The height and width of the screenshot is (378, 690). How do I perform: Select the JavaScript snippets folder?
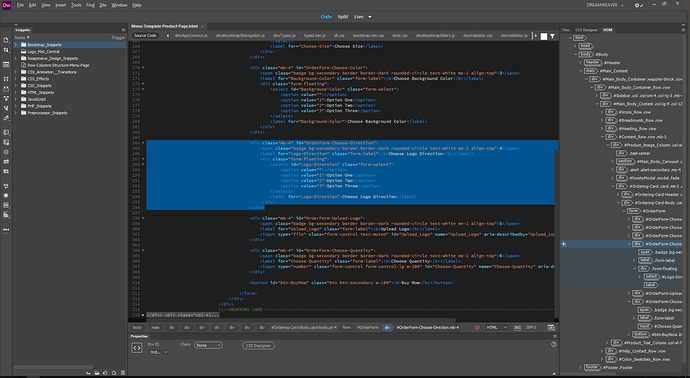click(37, 99)
